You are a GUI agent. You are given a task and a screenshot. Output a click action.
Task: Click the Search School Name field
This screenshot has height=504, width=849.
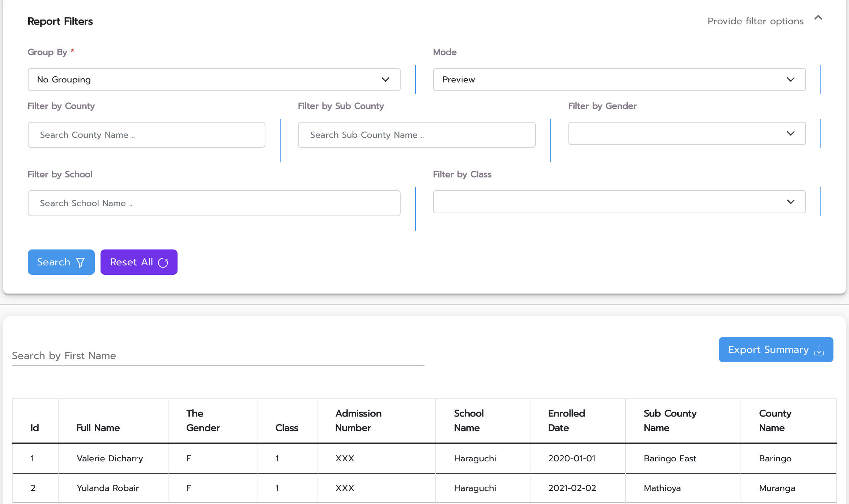click(x=214, y=203)
